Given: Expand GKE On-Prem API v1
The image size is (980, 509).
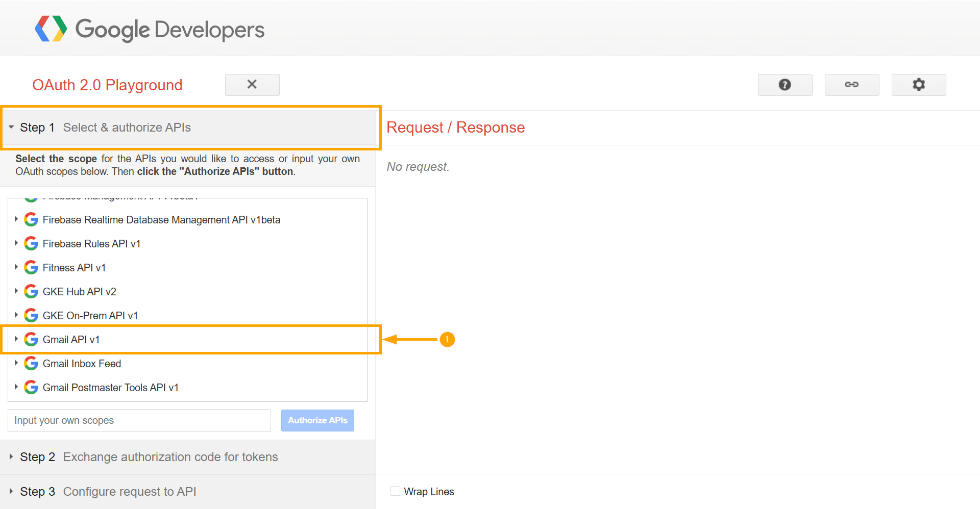Looking at the screenshot, I should [x=16, y=315].
